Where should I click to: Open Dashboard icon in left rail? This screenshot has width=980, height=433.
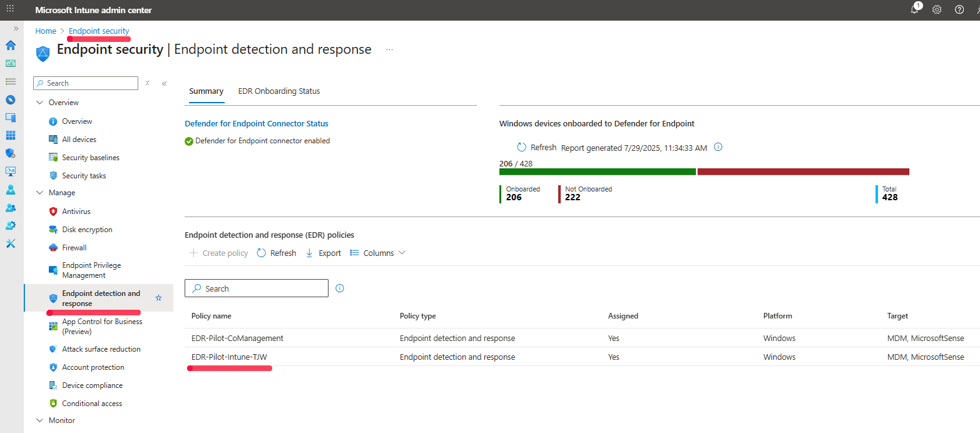(11, 63)
